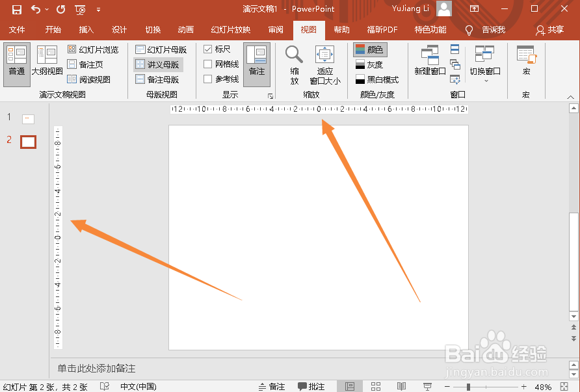This screenshot has height=392, width=580.
Task: Click the spell check status bar icon
Action: (105, 386)
